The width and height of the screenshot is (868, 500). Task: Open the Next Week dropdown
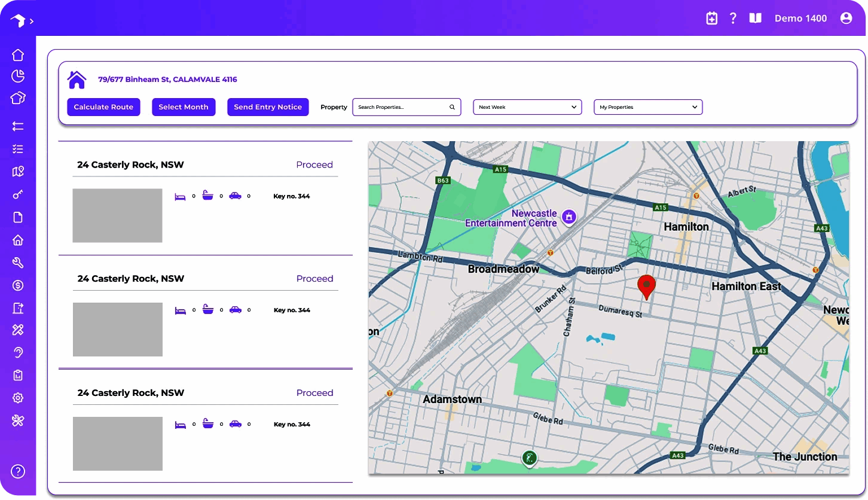(527, 107)
